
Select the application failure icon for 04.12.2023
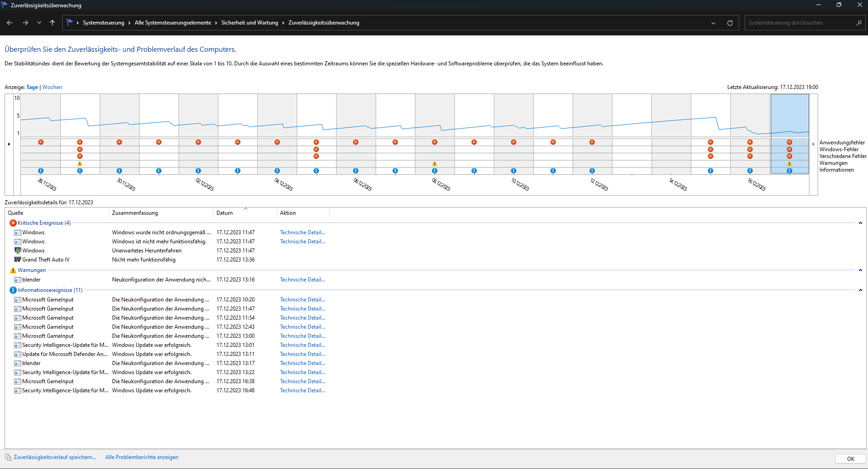coord(277,142)
